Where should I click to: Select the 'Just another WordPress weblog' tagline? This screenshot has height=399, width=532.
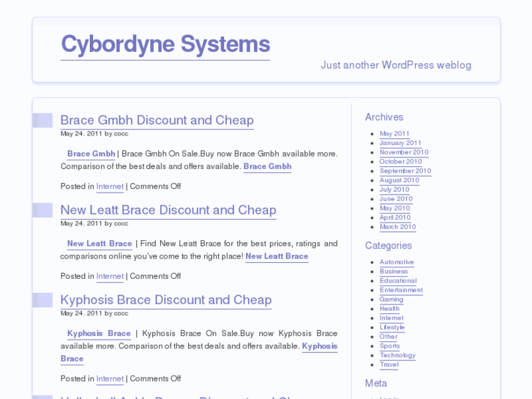point(396,65)
